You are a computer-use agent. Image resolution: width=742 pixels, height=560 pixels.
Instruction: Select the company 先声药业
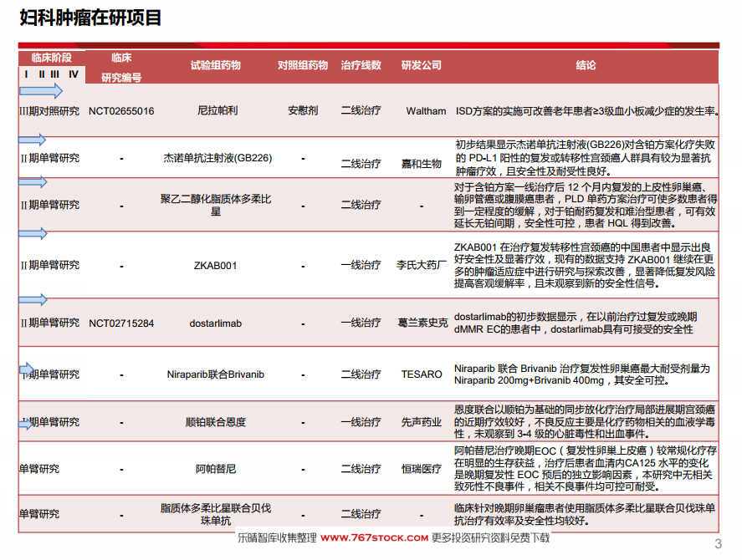tap(421, 422)
